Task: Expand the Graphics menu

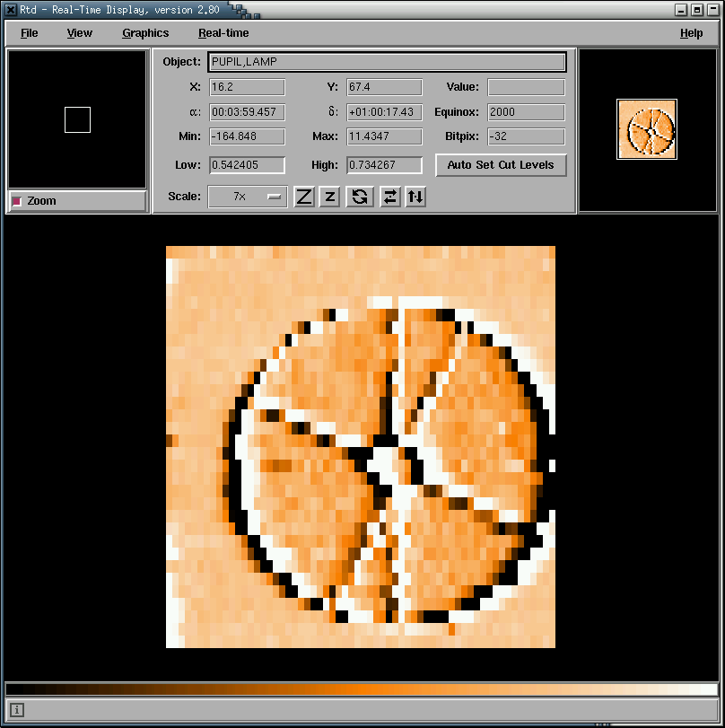Action: coord(145,33)
